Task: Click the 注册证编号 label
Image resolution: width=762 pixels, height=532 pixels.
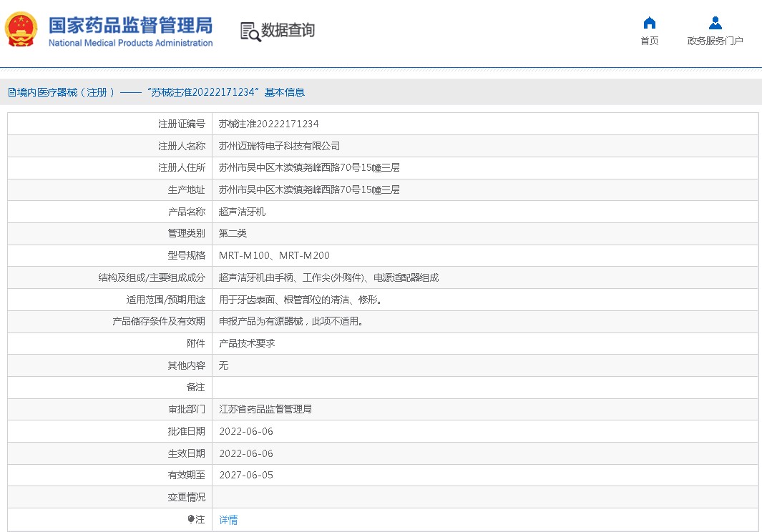Action: click(182, 124)
